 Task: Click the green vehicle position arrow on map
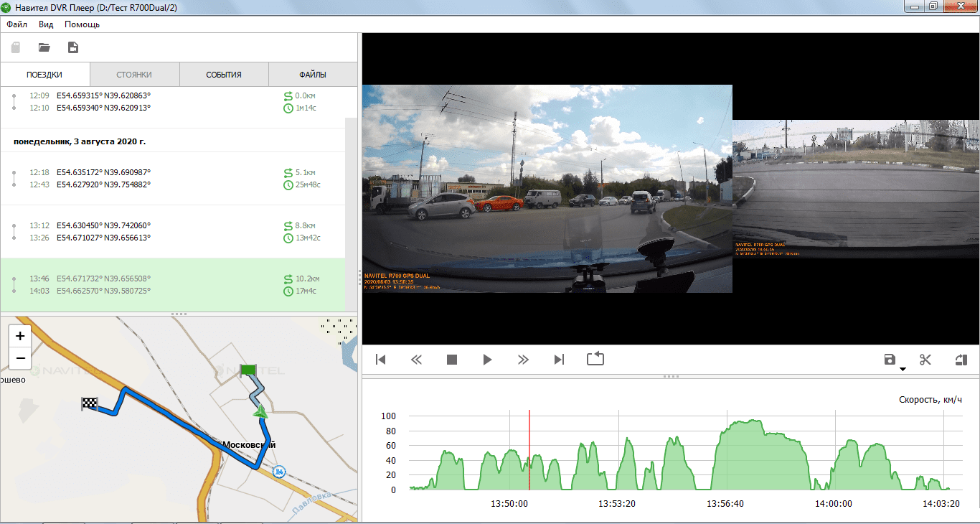(260, 412)
